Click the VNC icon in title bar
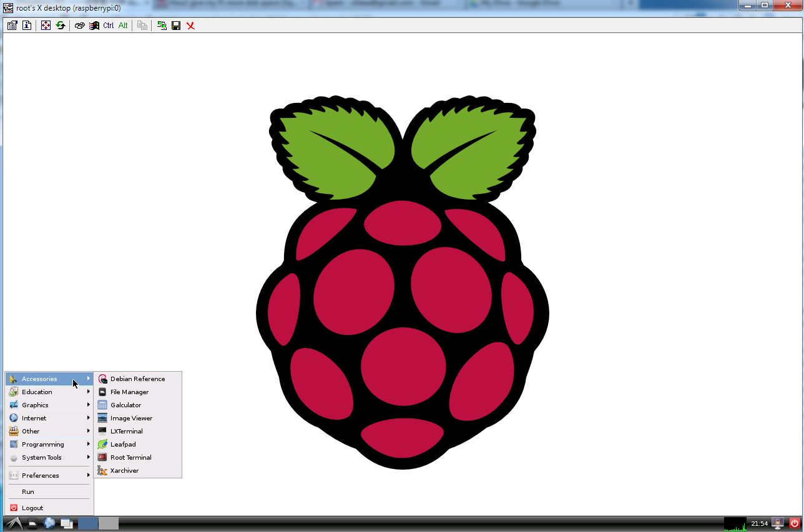 (x=8, y=7)
